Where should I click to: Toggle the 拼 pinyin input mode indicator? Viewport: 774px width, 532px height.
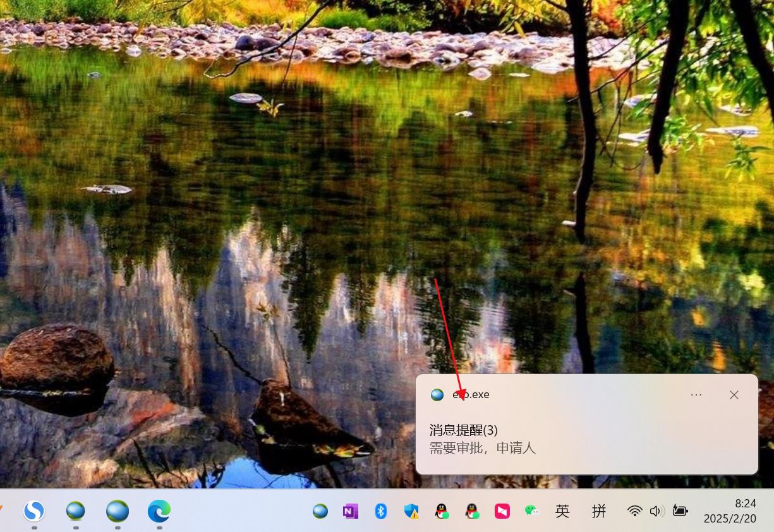pos(599,511)
